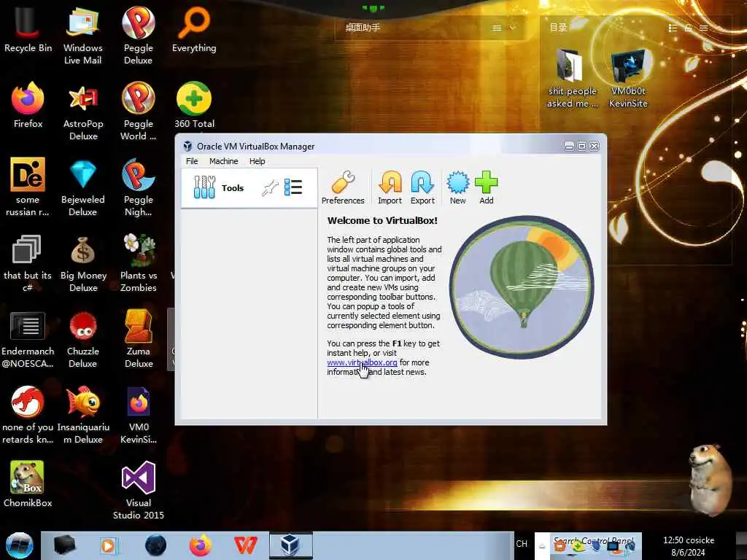747x560 pixels.
Task: Show hidden tray icons arrow
Action: [x=542, y=546]
